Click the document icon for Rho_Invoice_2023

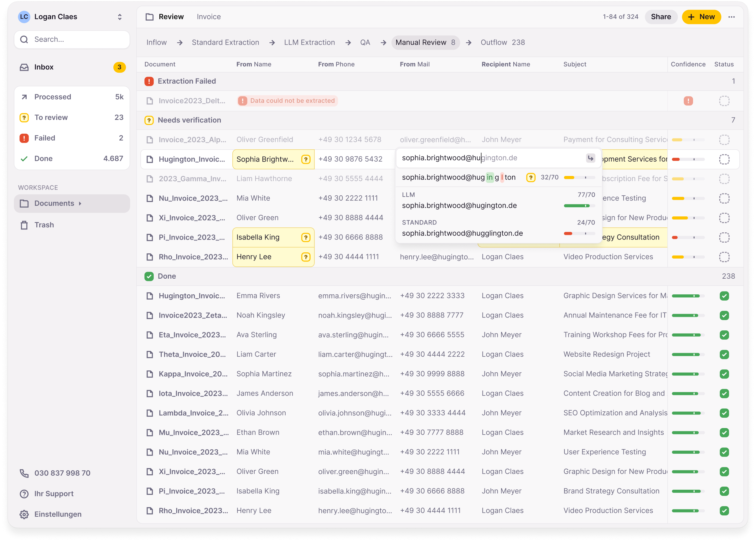(x=150, y=257)
